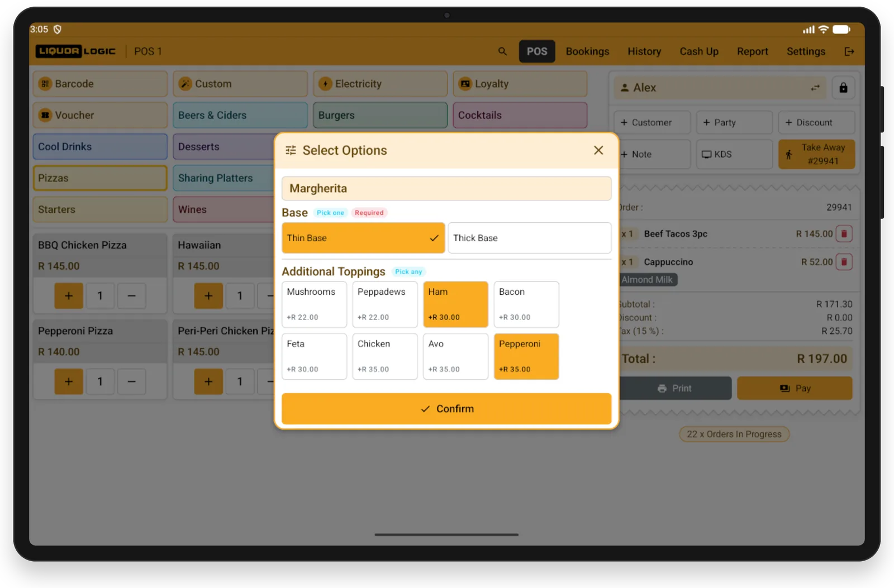Toggle Feta topping
Image resolution: width=894 pixels, height=588 pixels.
click(315, 356)
